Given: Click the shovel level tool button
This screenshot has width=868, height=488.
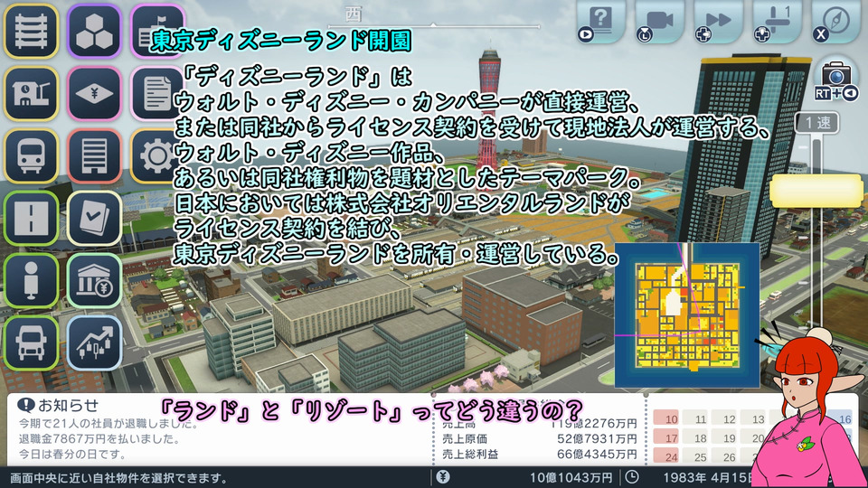Looking at the screenshot, I should tap(778, 21).
